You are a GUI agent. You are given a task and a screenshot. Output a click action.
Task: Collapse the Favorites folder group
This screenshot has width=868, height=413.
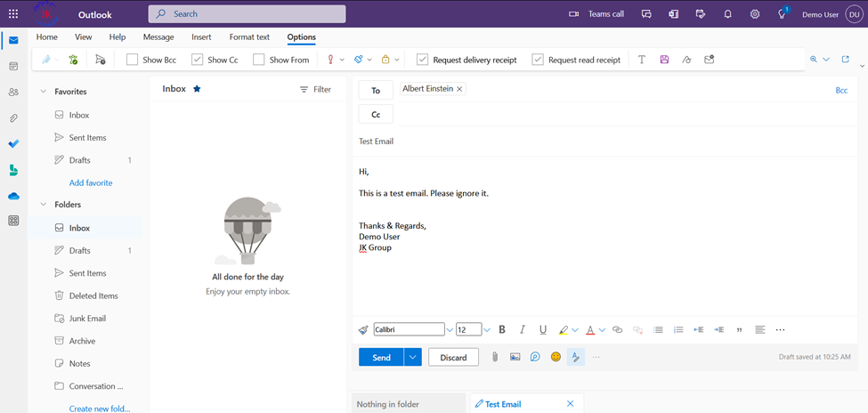pos(43,92)
